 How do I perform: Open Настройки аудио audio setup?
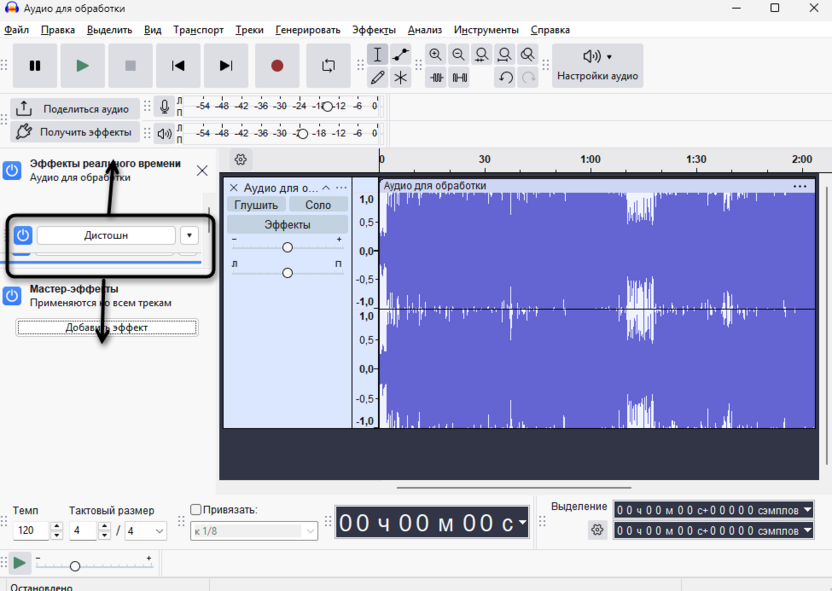click(x=597, y=66)
